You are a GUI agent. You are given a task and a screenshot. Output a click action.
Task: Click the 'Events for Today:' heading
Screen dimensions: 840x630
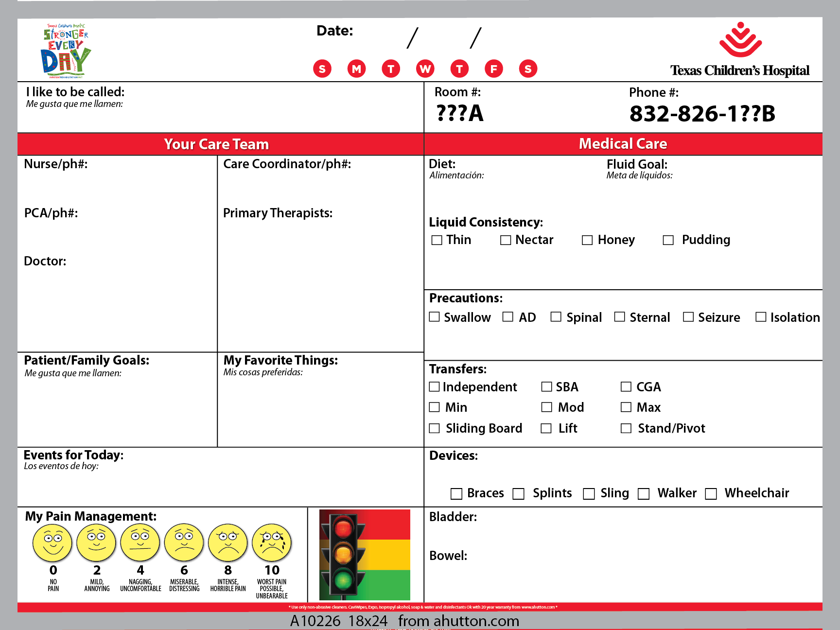[x=73, y=455]
